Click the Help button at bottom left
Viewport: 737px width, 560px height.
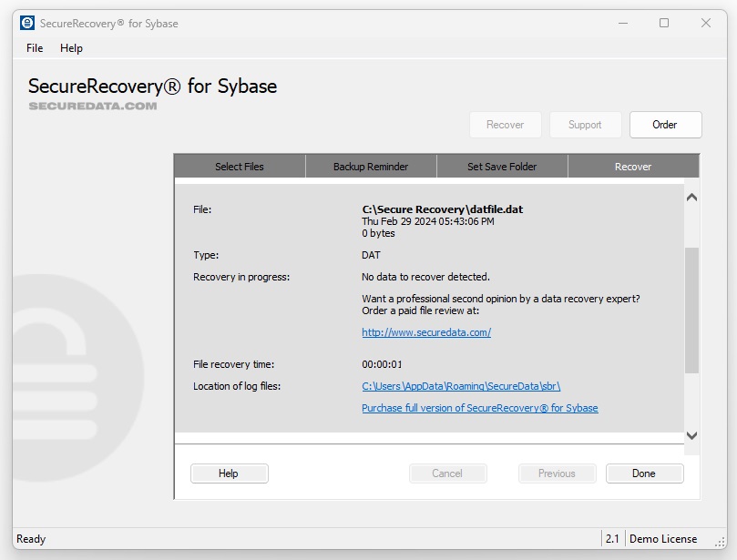[229, 473]
